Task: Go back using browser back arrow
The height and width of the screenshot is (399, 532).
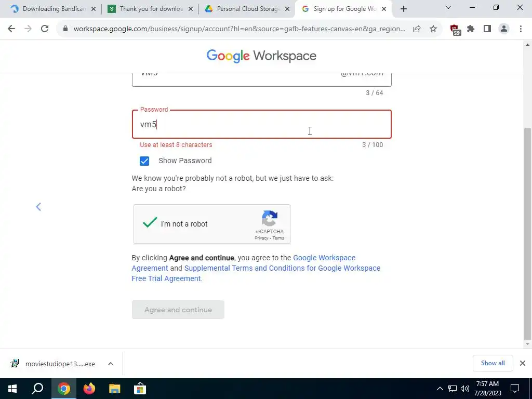Action: [11, 29]
